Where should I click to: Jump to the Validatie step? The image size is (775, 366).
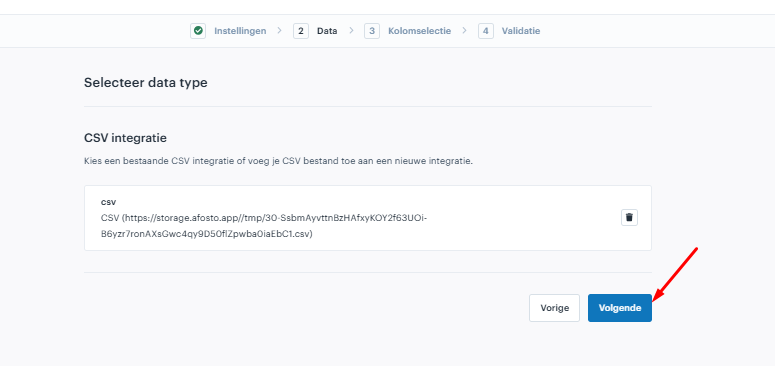(521, 31)
